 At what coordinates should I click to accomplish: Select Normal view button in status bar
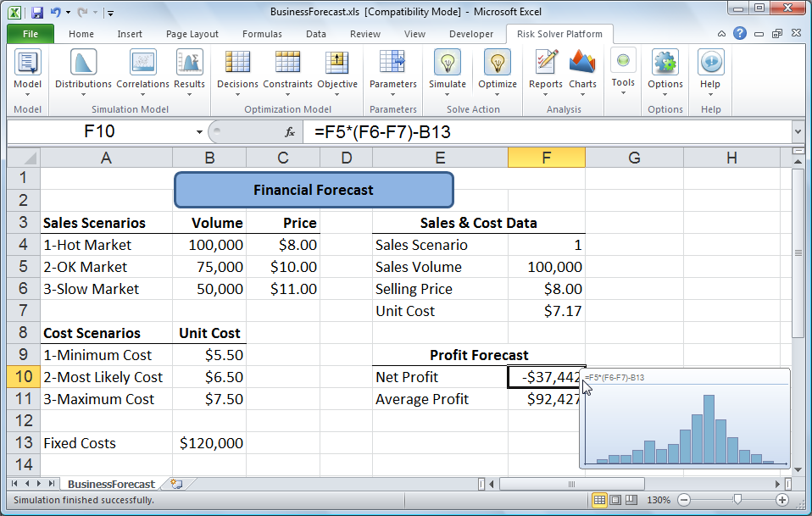pos(600,500)
